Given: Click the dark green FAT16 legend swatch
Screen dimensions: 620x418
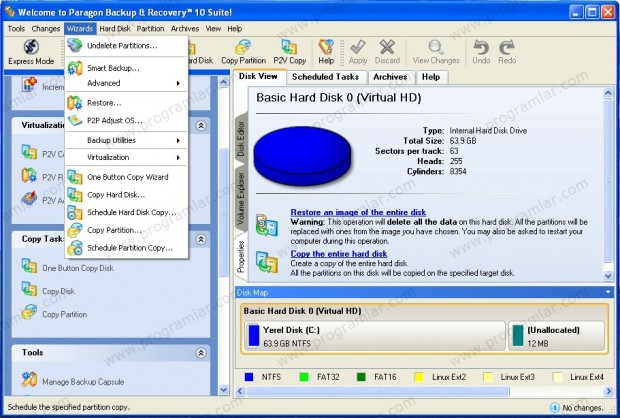Looking at the screenshot, I should tap(361, 377).
